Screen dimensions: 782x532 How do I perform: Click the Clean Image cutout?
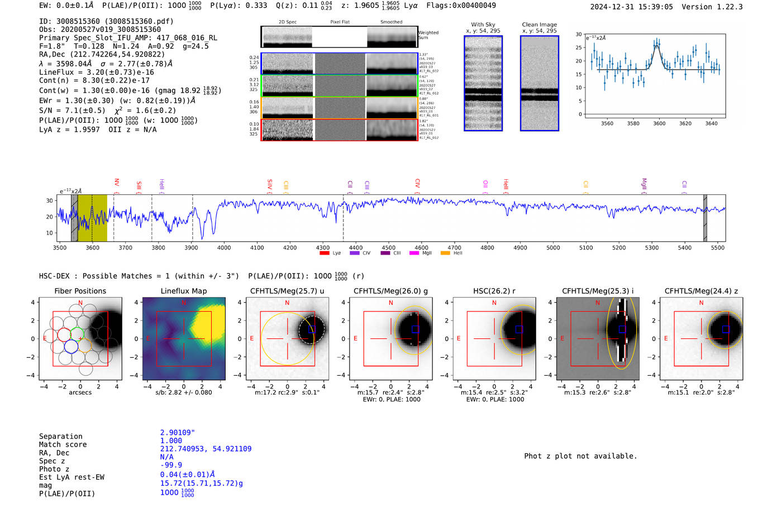click(x=540, y=83)
